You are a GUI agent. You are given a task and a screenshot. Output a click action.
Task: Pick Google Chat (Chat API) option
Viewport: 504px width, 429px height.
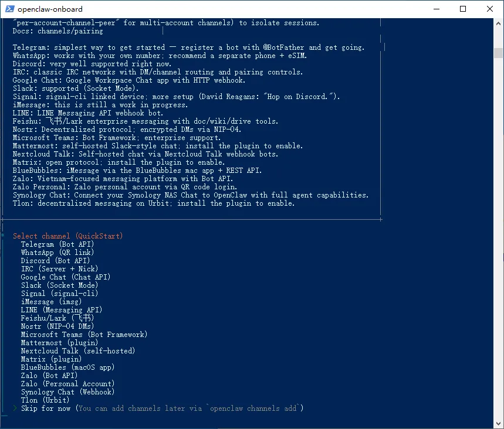66,277
